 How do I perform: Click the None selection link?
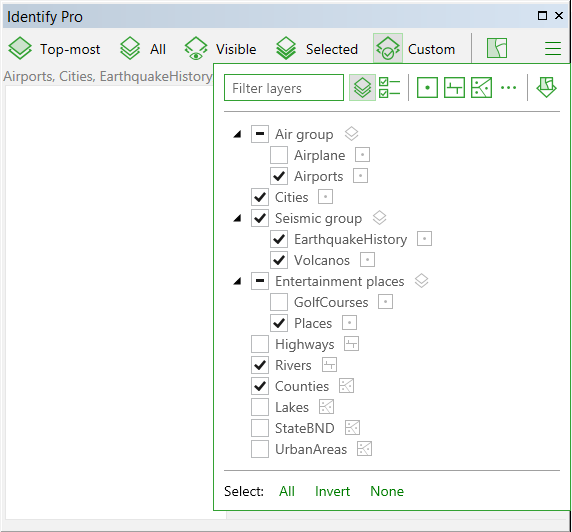[387, 491]
